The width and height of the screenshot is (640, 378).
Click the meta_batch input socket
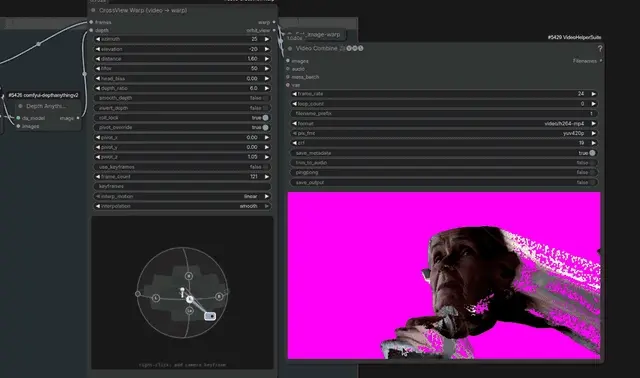click(288, 77)
